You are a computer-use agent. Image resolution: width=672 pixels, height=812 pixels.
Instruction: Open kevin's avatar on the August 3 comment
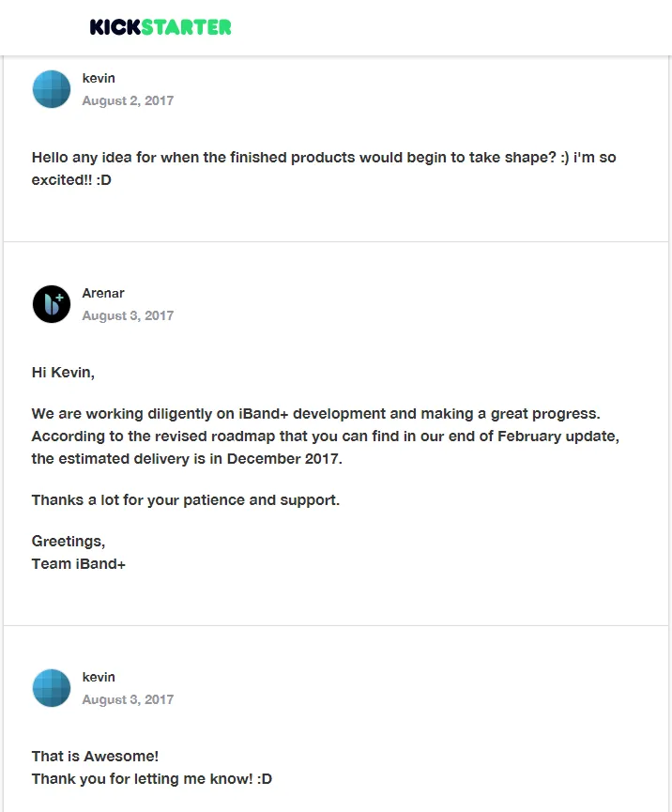coord(52,688)
